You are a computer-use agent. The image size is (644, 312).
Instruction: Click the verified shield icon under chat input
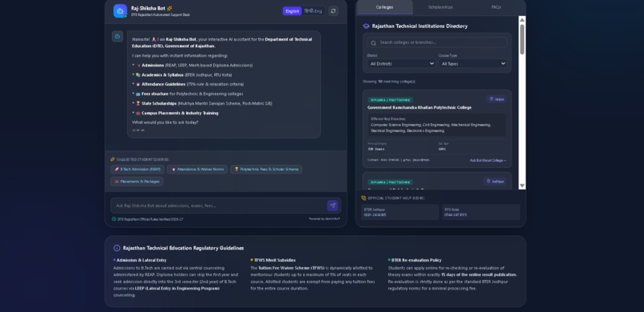(113, 219)
